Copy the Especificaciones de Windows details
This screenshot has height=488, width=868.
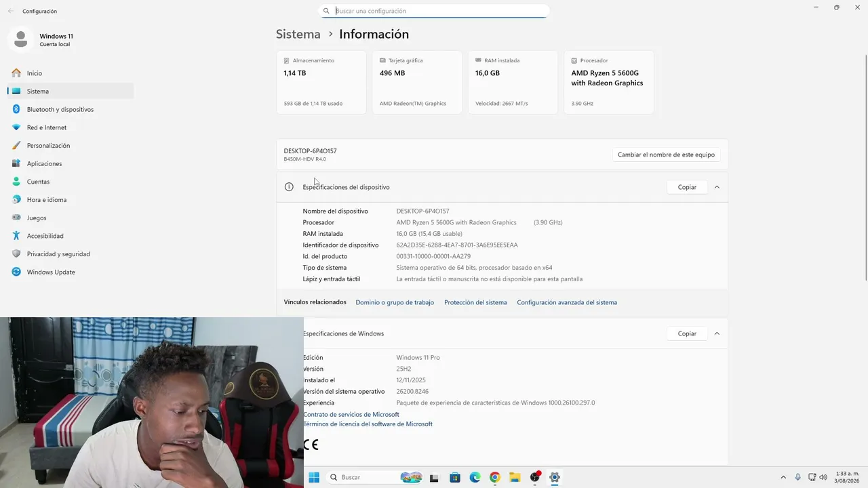(687, 333)
